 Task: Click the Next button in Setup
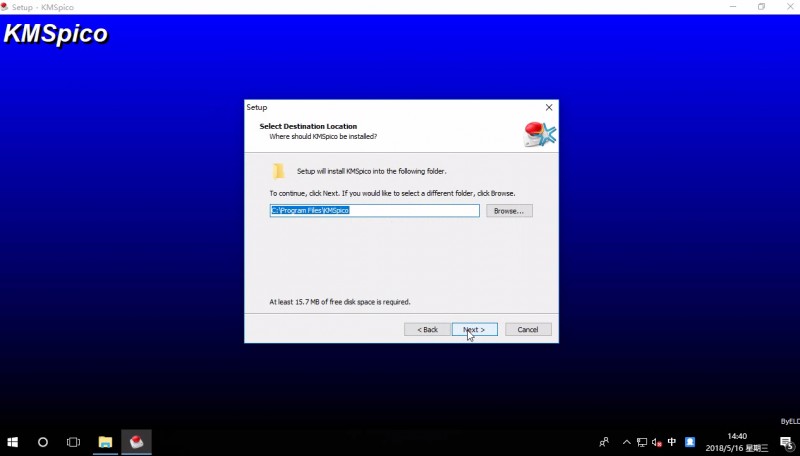(474, 330)
